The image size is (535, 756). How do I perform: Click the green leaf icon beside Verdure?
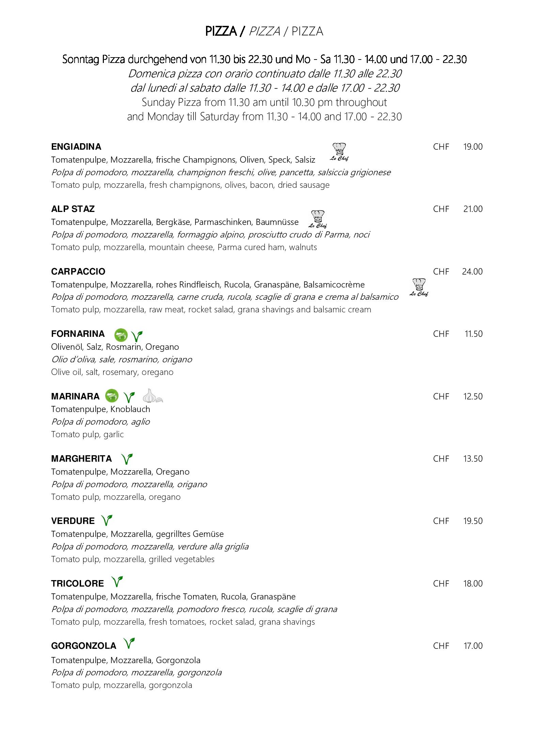[107, 520]
